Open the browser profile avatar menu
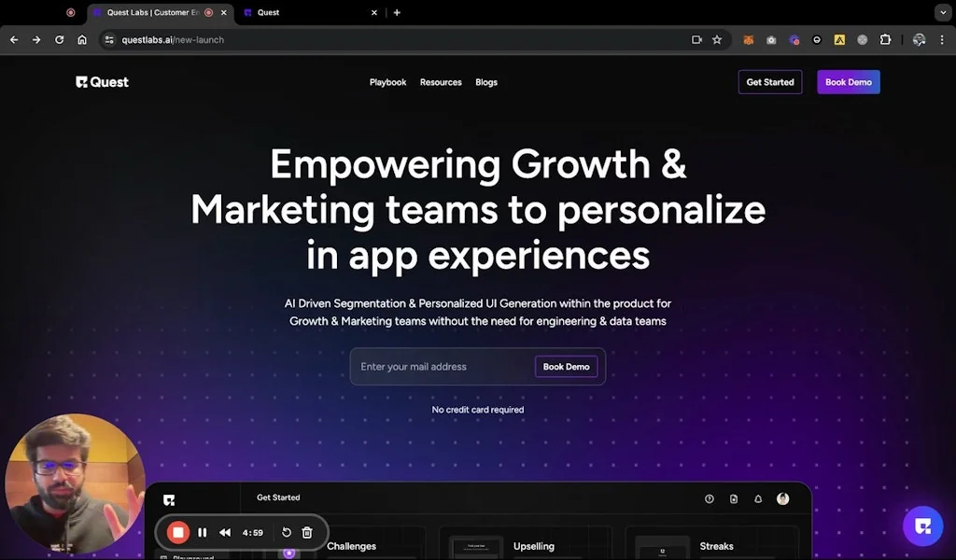The width and height of the screenshot is (956, 560). click(x=918, y=39)
